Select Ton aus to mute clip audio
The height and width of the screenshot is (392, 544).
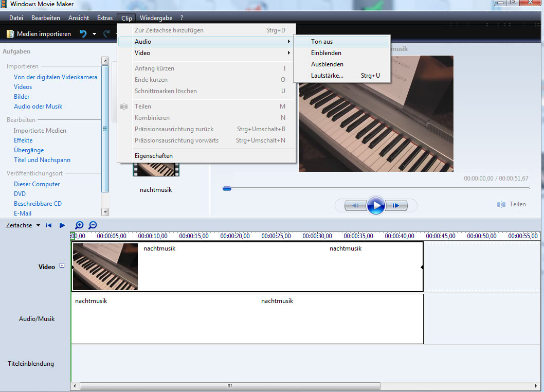(322, 42)
